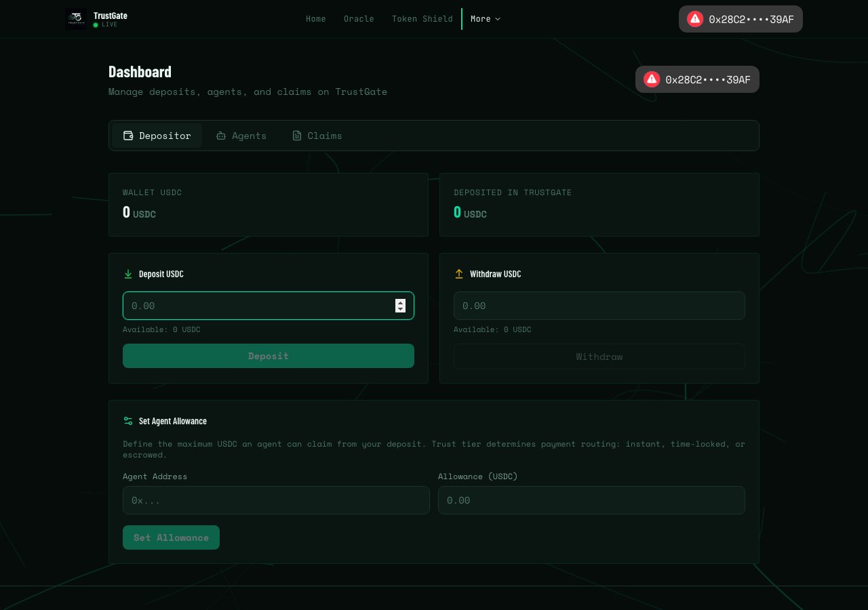868x610 pixels.
Task: Open the Claims tab
Action: (317, 136)
